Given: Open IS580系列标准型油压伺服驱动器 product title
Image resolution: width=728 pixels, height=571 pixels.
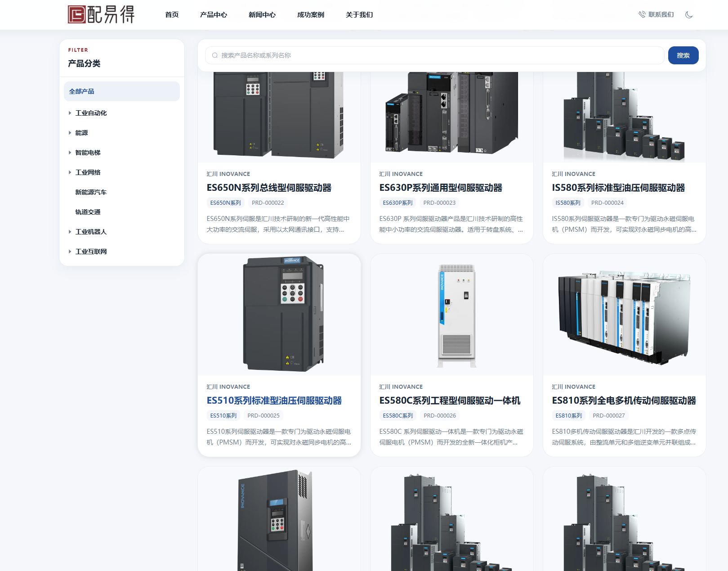Looking at the screenshot, I should [x=618, y=188].
